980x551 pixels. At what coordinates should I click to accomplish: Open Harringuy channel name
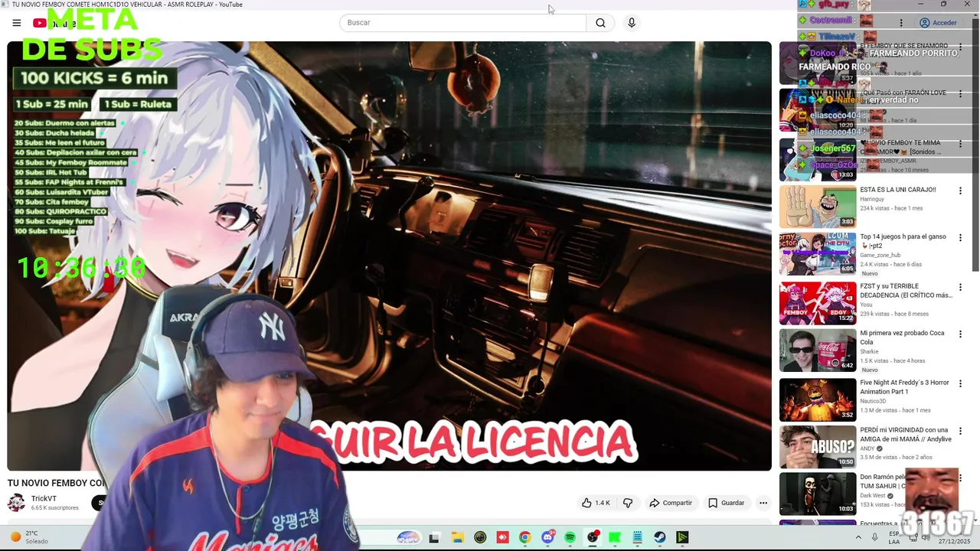[x=872, y=199]
